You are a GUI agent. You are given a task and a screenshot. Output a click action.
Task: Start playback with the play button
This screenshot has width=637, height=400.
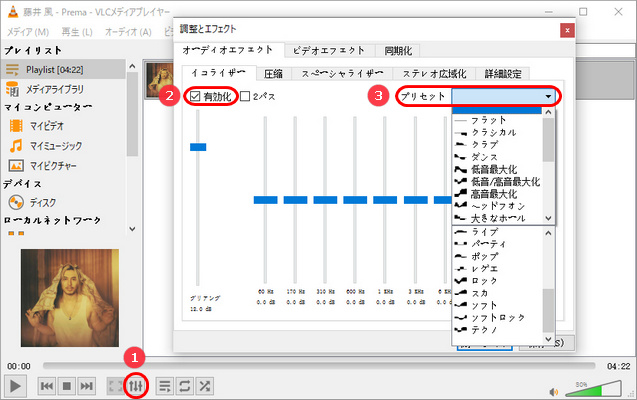15,386
